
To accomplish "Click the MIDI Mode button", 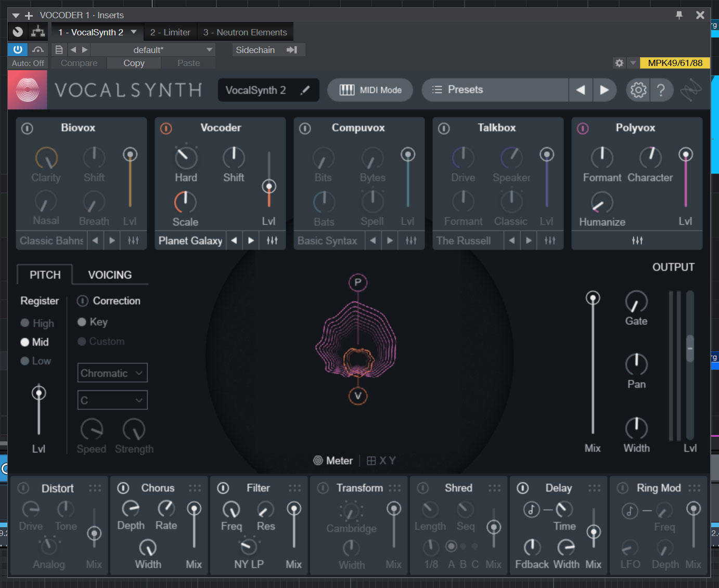I will (370, 90).
